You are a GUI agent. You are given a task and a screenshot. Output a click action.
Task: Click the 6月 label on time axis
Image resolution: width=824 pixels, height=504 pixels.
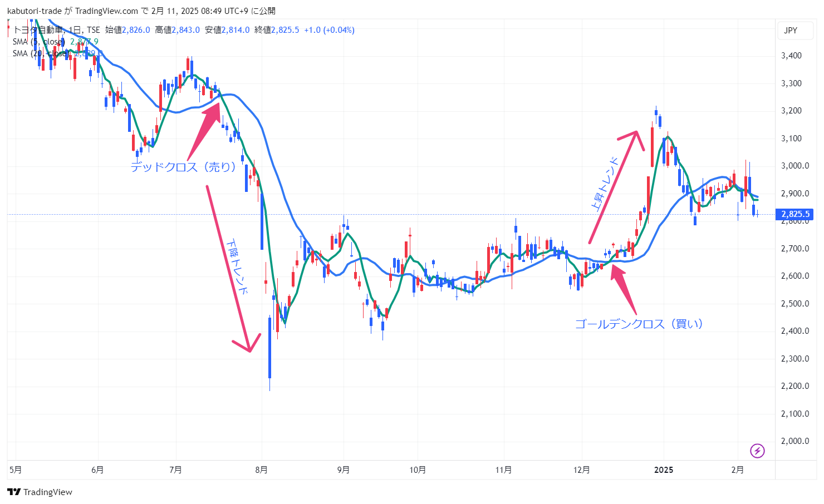coord(97,470)
